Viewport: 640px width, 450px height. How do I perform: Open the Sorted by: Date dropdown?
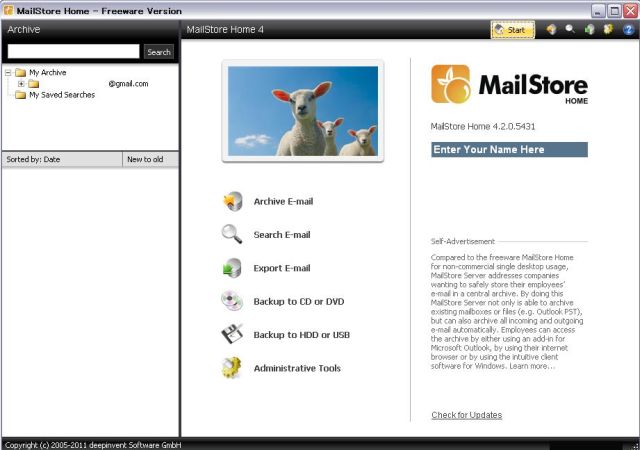pos(62,159)
